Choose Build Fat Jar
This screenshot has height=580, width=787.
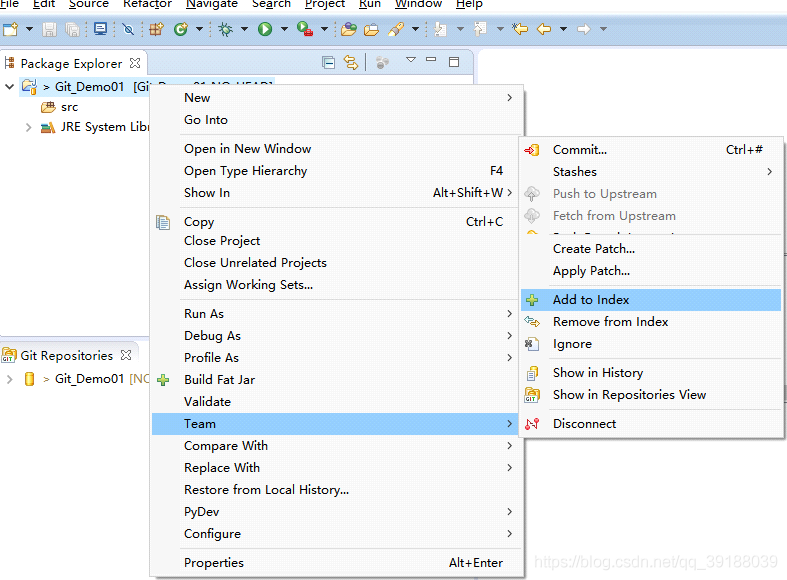click(x=337, y=380)
